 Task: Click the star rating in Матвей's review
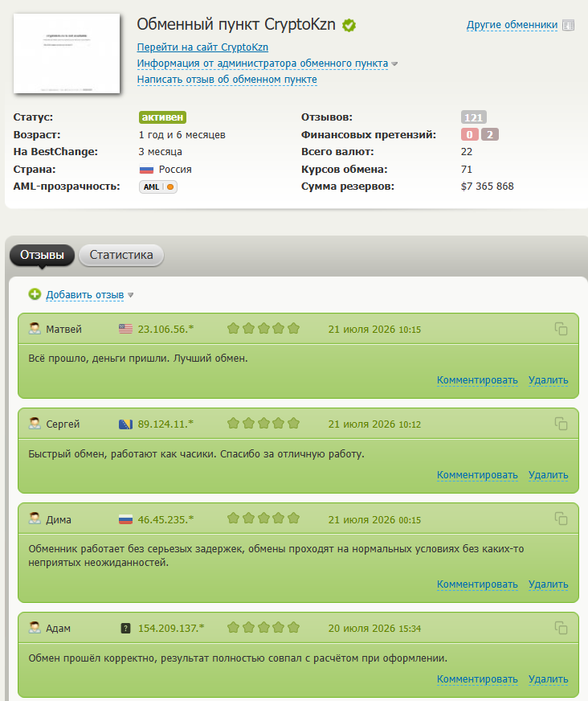[263, 329]
